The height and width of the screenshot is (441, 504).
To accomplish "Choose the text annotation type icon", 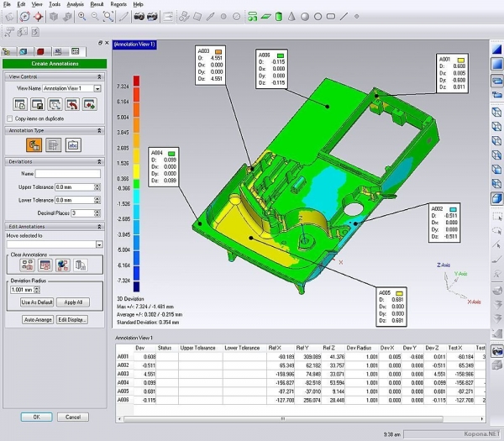I will click(x=73, y=145).
